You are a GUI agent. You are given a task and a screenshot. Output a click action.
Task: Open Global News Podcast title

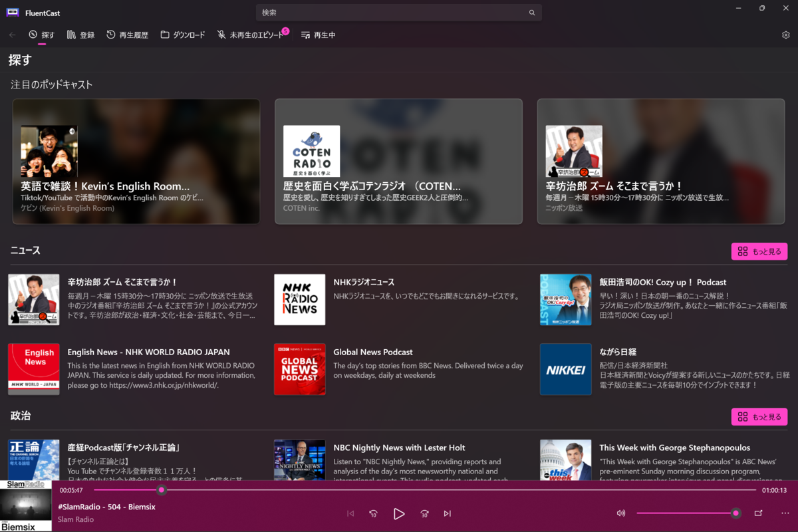click(373, 352)
